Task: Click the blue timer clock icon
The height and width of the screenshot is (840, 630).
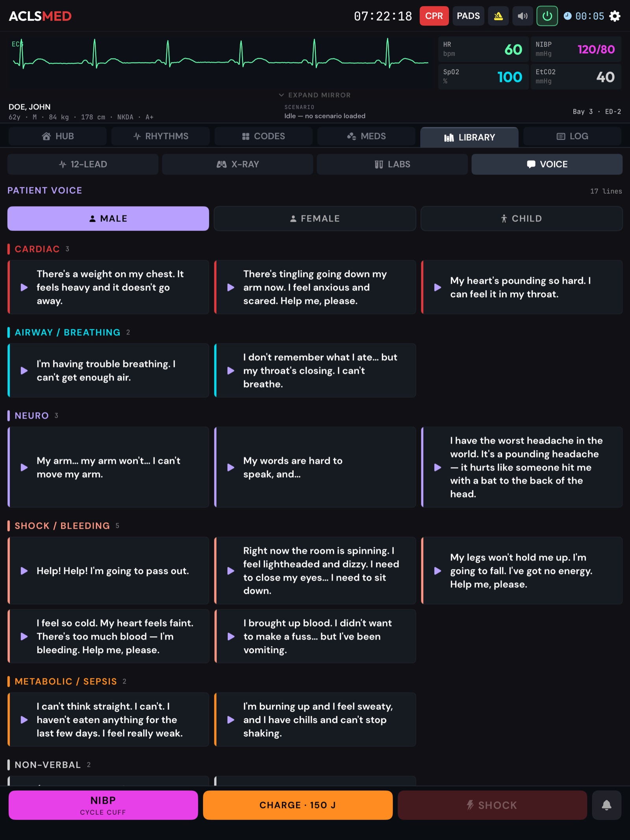Action: (567, 16)
